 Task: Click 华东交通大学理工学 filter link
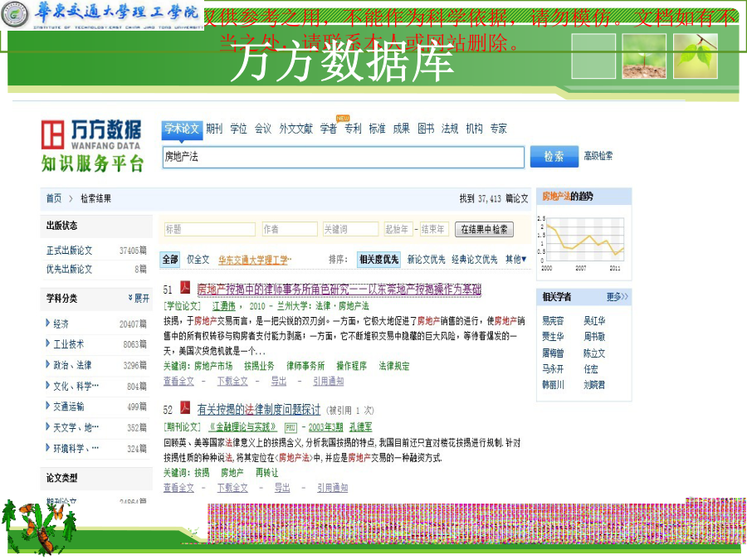(x=255, y=260)
